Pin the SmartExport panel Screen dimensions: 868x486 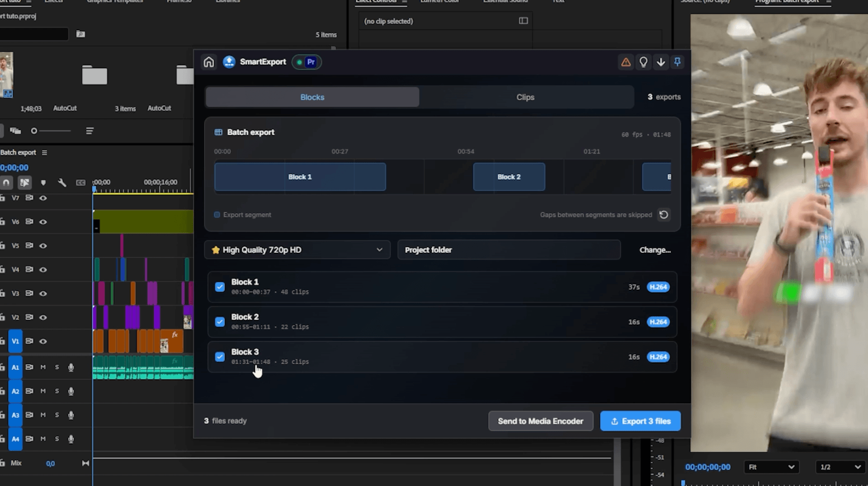(677, 62)
